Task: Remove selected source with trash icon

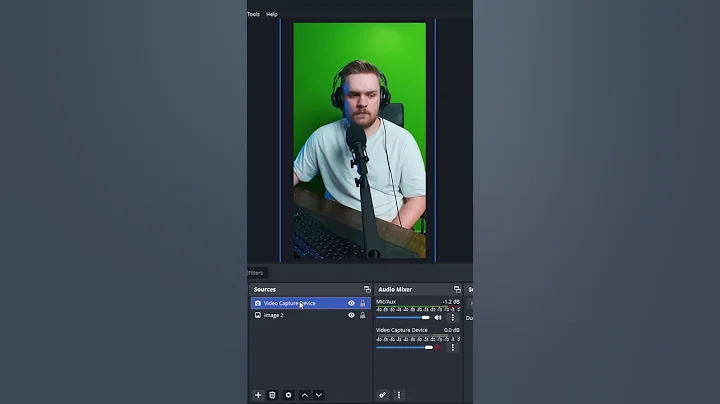Action: point(272,395)
